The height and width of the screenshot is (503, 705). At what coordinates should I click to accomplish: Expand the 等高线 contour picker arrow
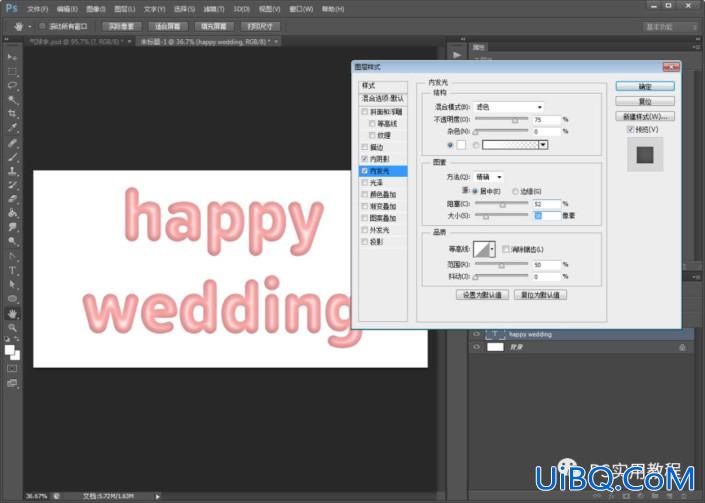click(492, 249)
